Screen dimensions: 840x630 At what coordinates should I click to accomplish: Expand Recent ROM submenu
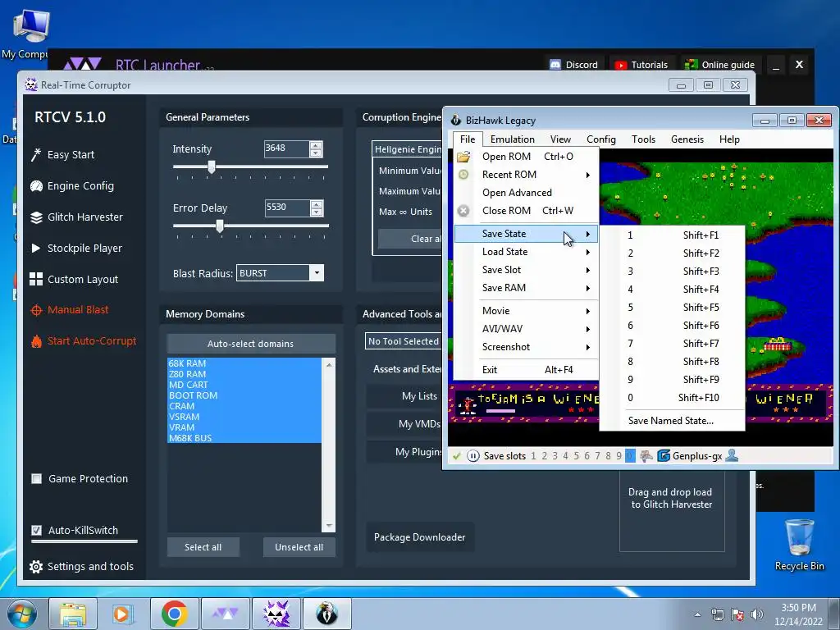coord(587,175)
